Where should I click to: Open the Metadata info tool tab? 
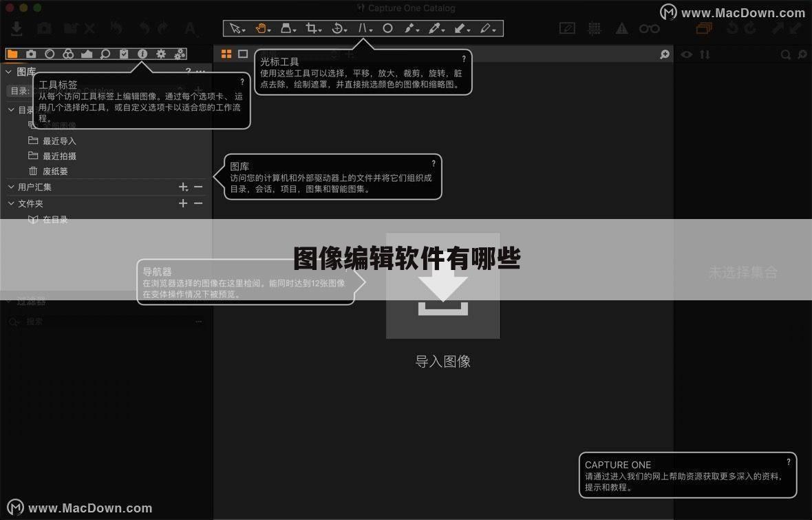pos(142,54)
